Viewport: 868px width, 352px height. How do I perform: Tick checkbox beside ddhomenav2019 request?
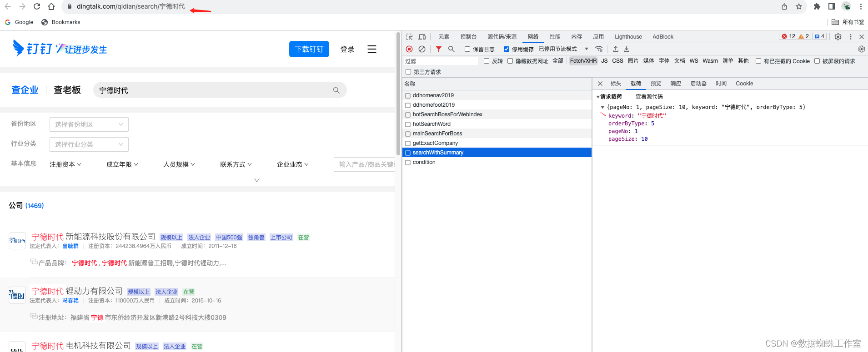pyautogui.click(x=408, y=96)
